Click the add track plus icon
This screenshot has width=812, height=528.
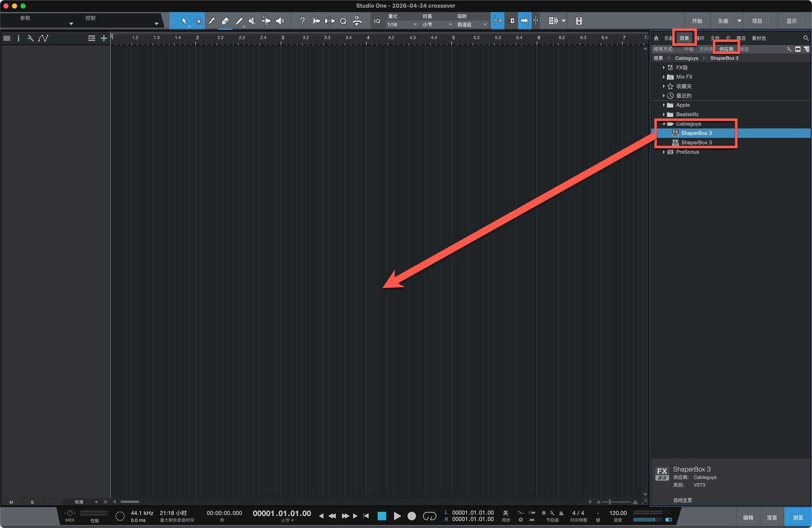104,38
